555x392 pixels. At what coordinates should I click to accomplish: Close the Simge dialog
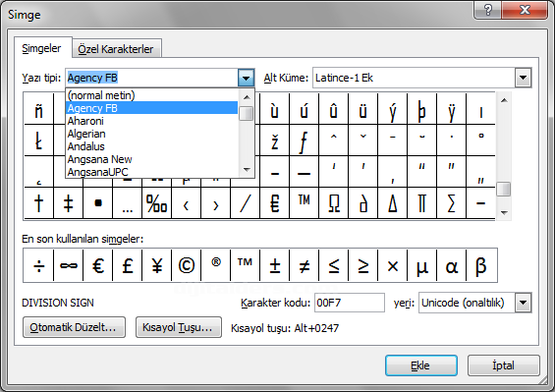tap(525, 10)
